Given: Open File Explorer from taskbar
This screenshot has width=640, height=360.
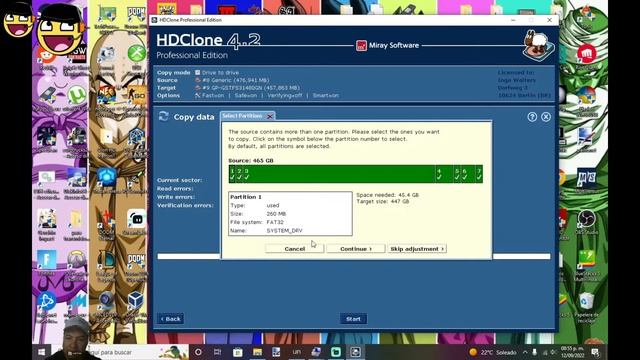Looking at the screenshot, I should [x=257, y=352].
